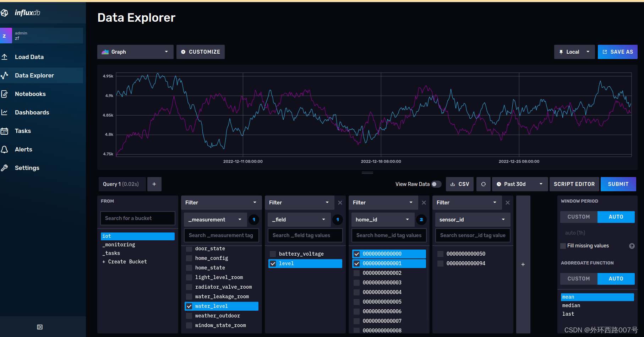Check the battery_voltage field

(x=273, y=254)
